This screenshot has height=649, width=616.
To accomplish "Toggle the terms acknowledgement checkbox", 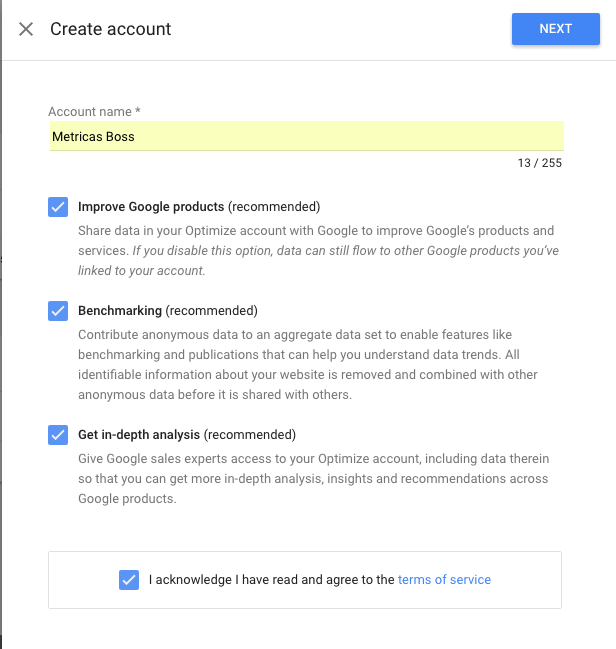I will coord(129,579).
